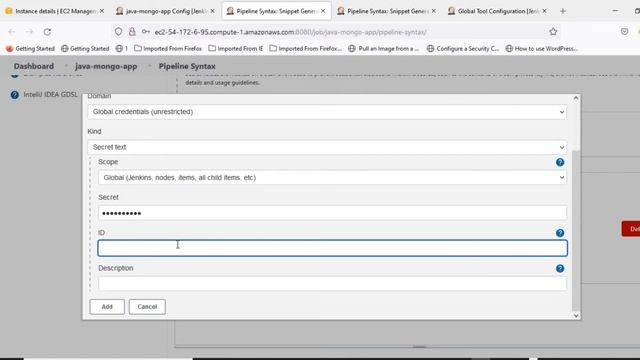Click the browser forward arrow
640x360 pixels.
click(x=29, y=32)
